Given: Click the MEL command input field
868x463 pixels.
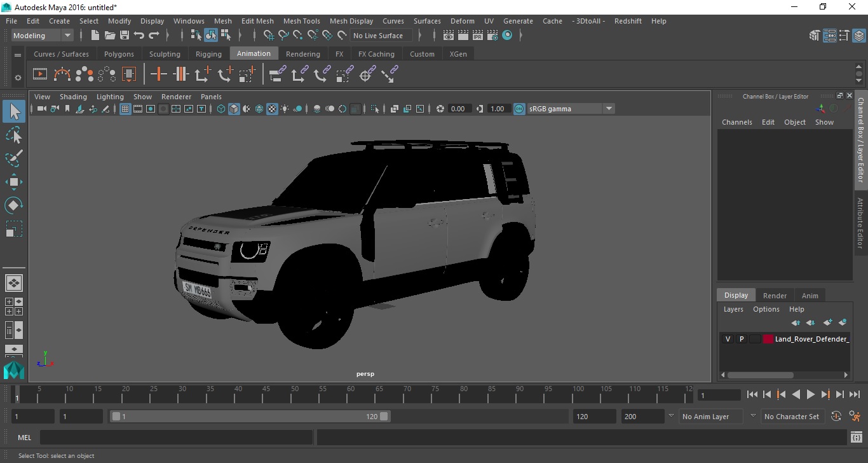Looking at the screenshot, I should [x=176, y=438].
